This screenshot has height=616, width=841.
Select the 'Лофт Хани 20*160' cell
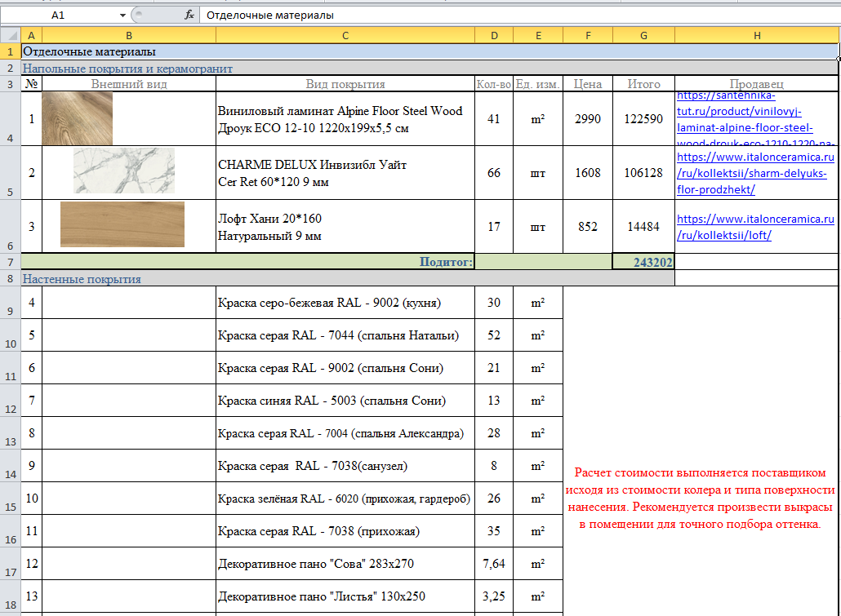tap(345, 227)
